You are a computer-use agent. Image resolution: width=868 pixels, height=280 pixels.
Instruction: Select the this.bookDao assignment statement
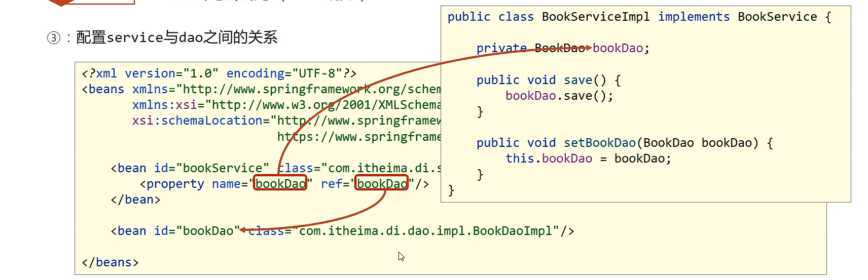point(588,158)
